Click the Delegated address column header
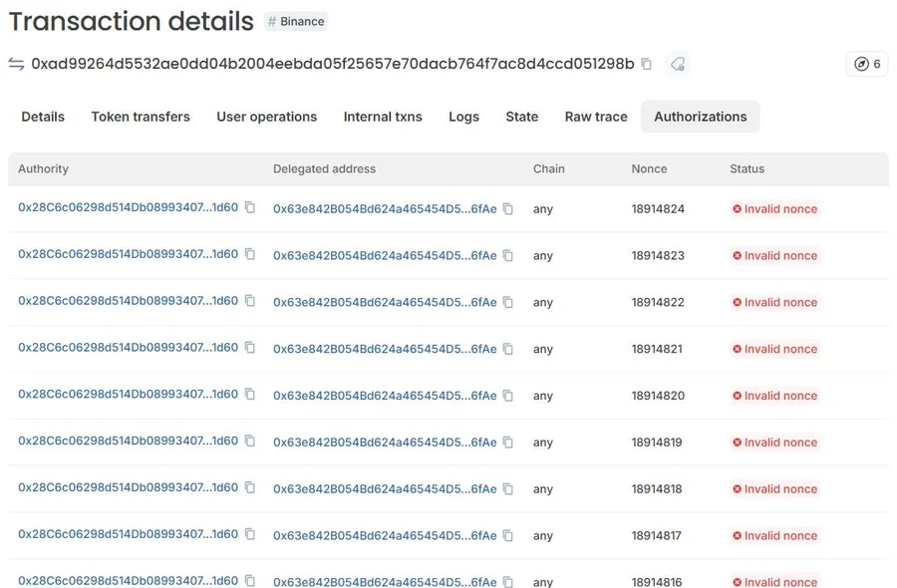The height and width of the screenshot is (588, 897). coord(324,168)
